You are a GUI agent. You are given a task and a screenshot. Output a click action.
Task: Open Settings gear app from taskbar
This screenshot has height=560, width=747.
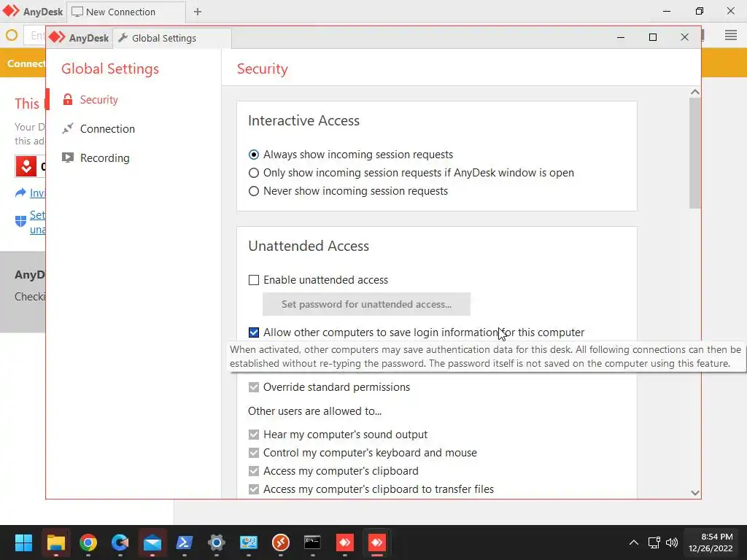[216, 542]
